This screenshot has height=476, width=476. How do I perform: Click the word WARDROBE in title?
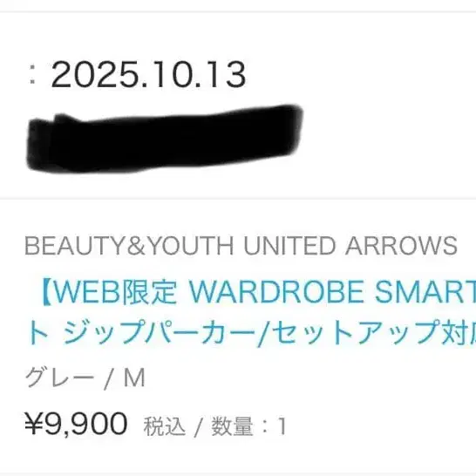[276, 293]
